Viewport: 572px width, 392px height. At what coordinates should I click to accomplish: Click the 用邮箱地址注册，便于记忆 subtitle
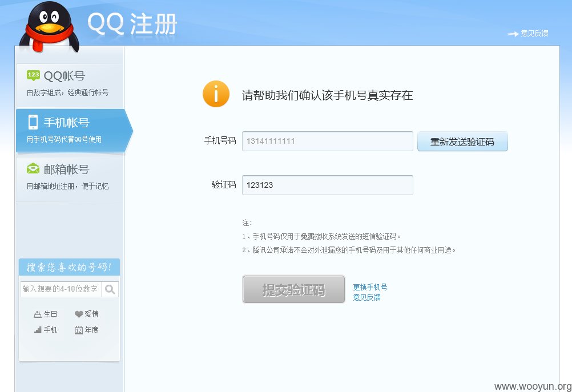67,187
